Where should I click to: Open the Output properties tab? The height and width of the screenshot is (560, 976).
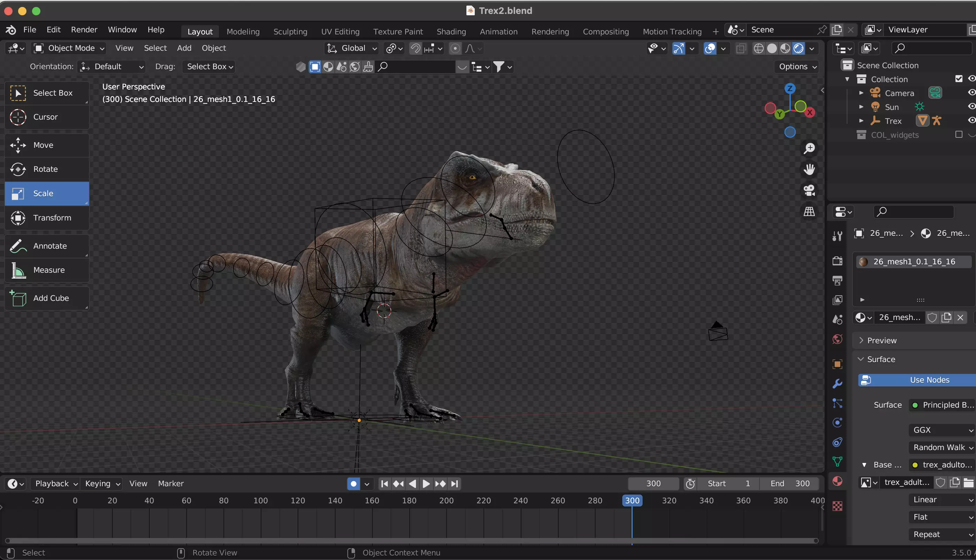coord(837,280)
